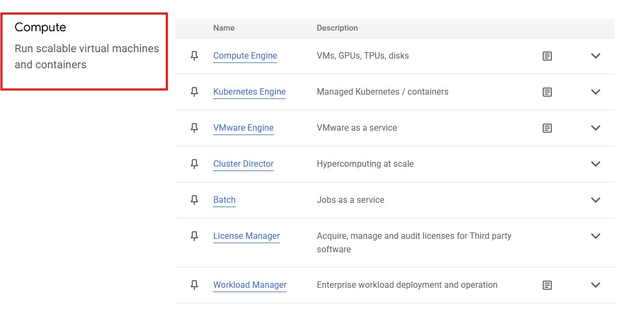Screen dimensions: 644x319
Task: Open the Kubernetes Engine documentation icon
Action: click(547, 92)
